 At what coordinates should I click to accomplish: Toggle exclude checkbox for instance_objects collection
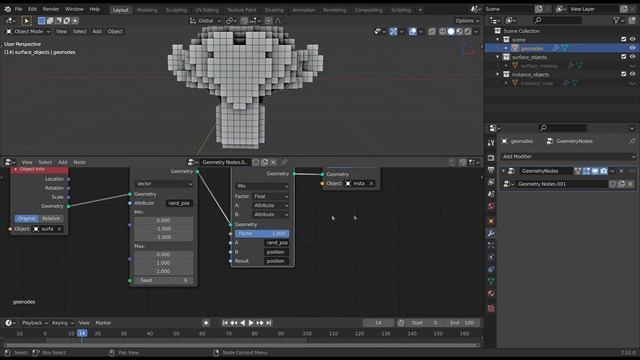pyautogui.click(x=624, y=74)
